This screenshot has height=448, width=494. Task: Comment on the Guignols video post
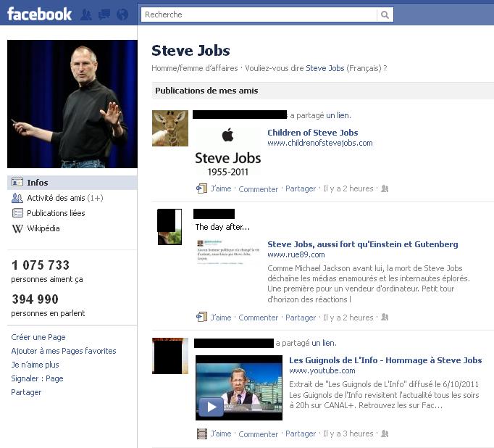point(258,434)
